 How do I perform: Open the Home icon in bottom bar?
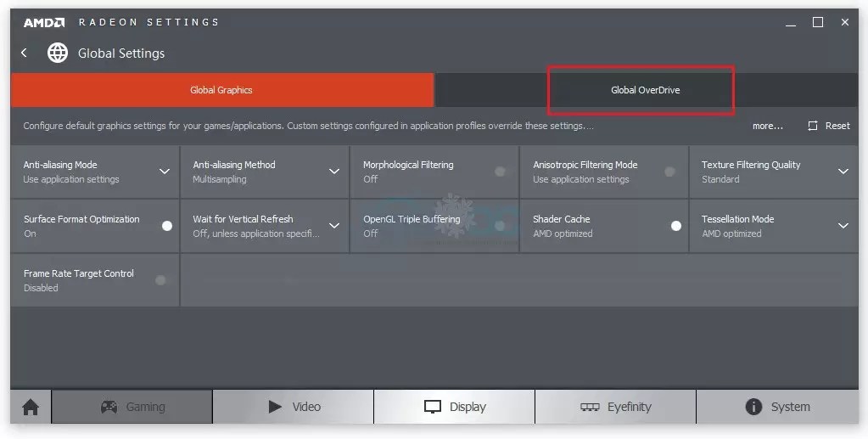click(x=31, y=408)
